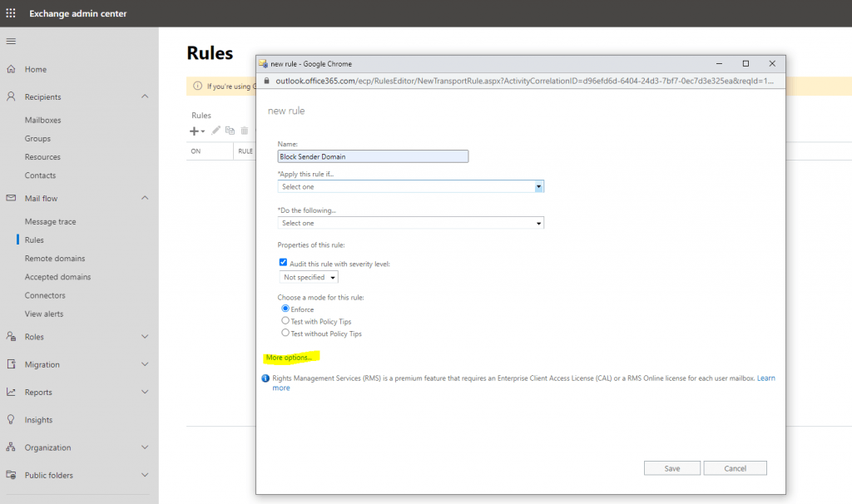Collapse the Mail flow section chevron

pos(145,198)
